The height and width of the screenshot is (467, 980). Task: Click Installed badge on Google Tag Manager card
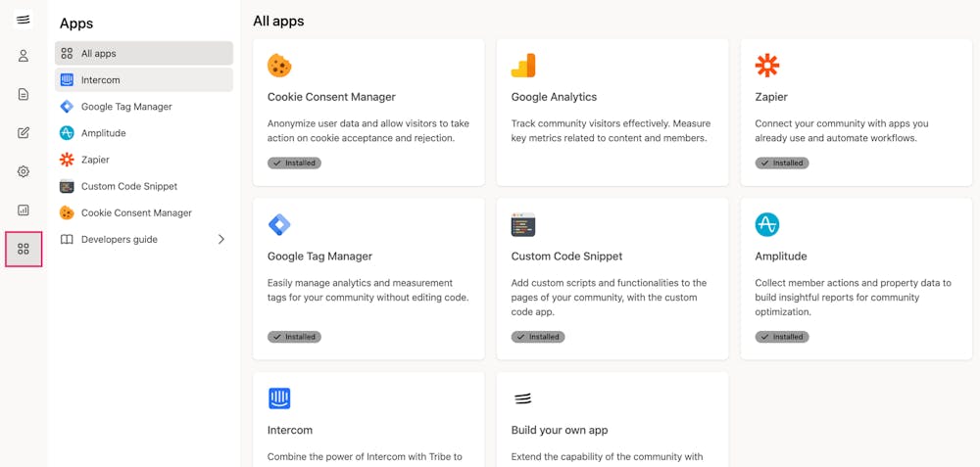pyautogui.click(x=294, y=337)
